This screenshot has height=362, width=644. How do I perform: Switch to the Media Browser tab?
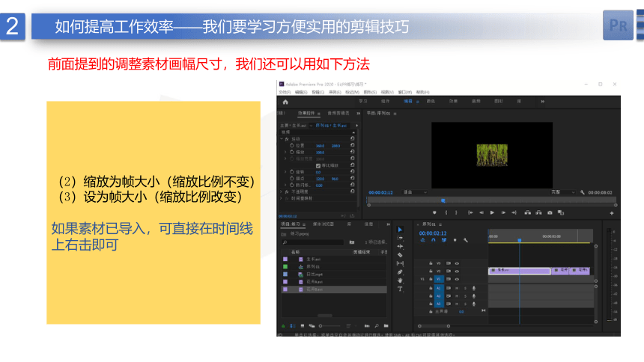[x=323, y=224]
